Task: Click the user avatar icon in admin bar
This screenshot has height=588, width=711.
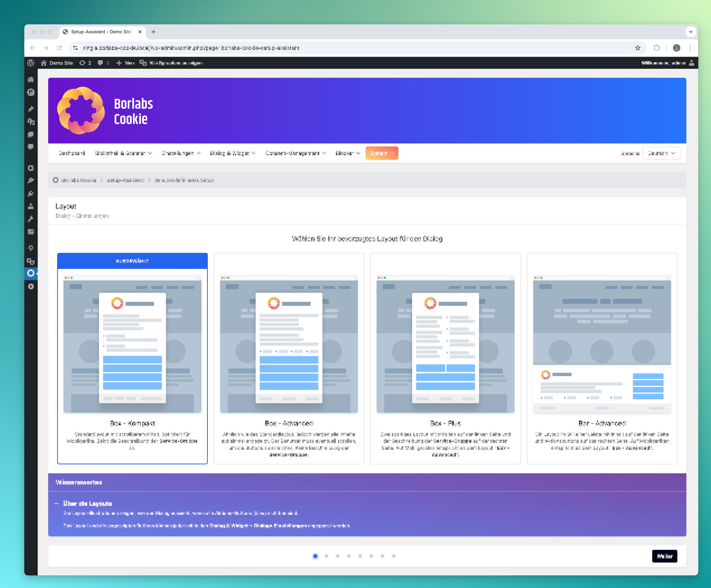Action: pyautogui.click(x=691, y=63)
